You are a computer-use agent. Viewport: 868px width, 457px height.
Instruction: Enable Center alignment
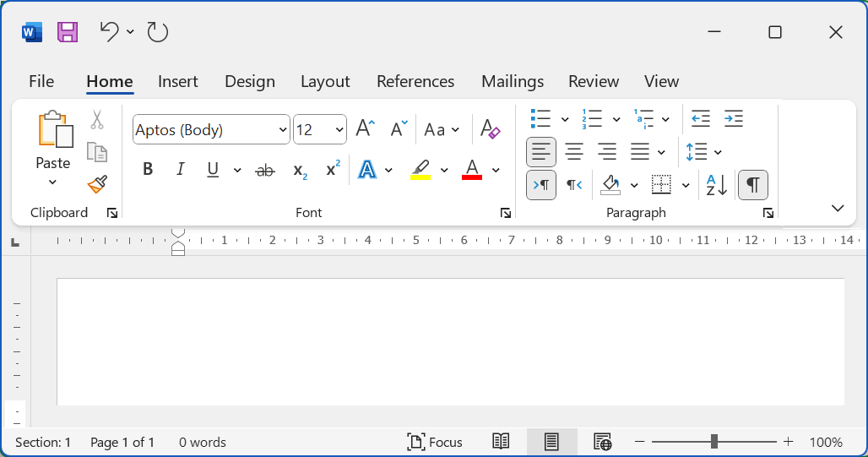point(574,152)
